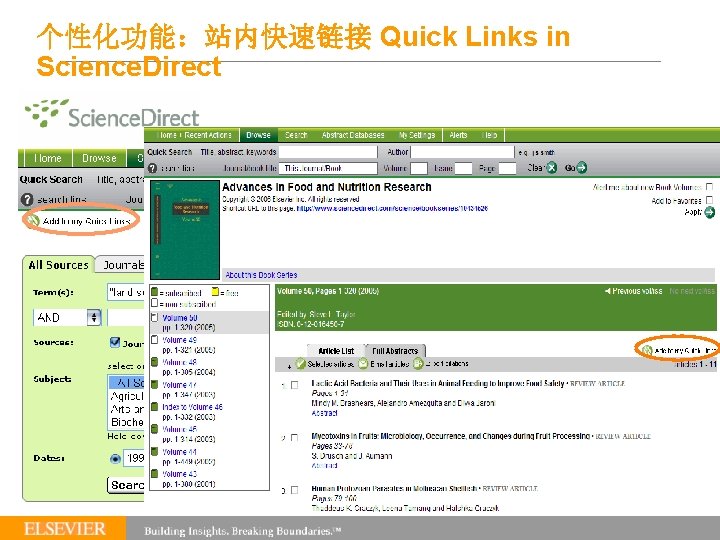Open the Abstract Databases tab
The image size is (720, 540).
click(x=353, y=135)
